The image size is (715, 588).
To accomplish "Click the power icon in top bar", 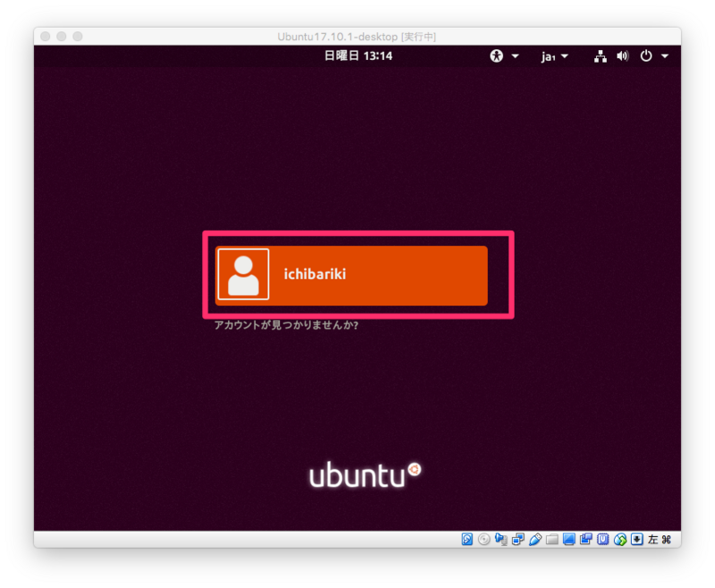I will click(645, 56).
